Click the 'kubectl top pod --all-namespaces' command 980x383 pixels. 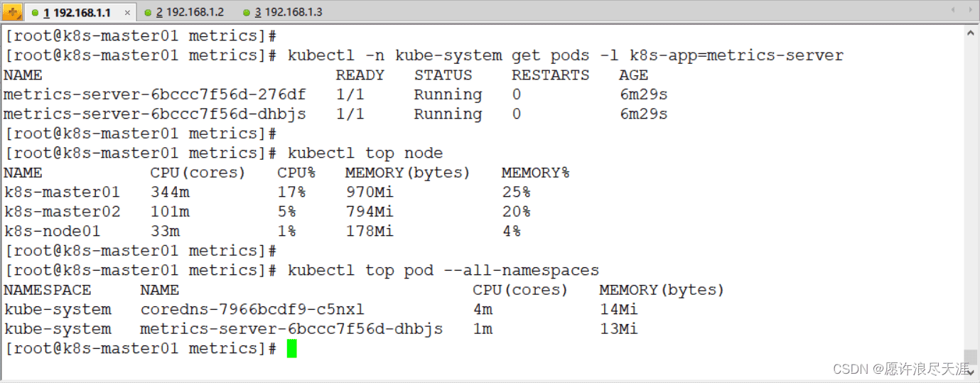443,270
